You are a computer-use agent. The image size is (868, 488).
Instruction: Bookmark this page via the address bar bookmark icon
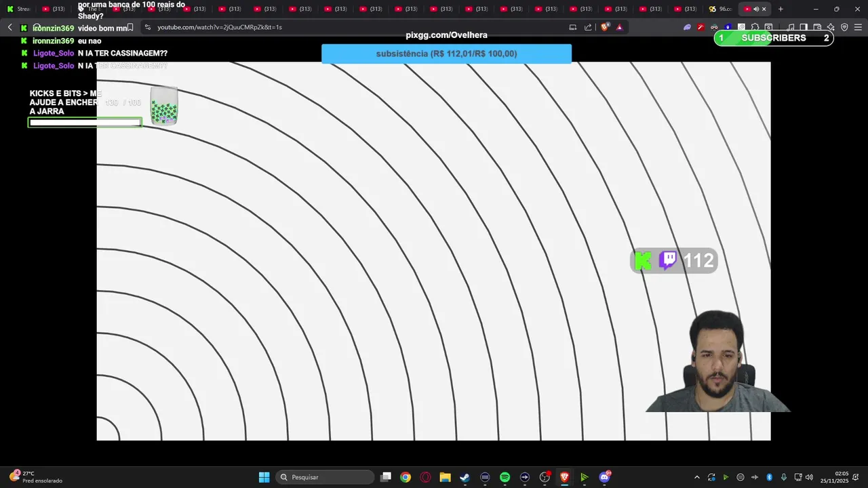click(130, 27)
